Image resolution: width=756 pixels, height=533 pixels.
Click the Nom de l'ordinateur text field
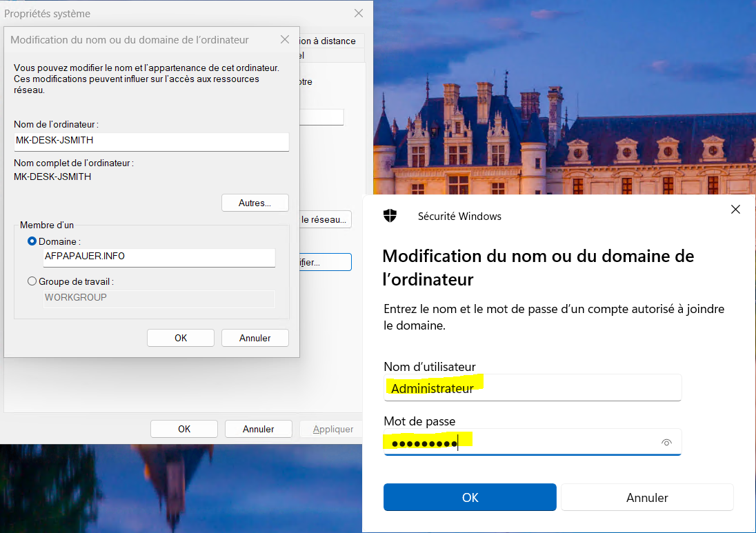point(151,141)
